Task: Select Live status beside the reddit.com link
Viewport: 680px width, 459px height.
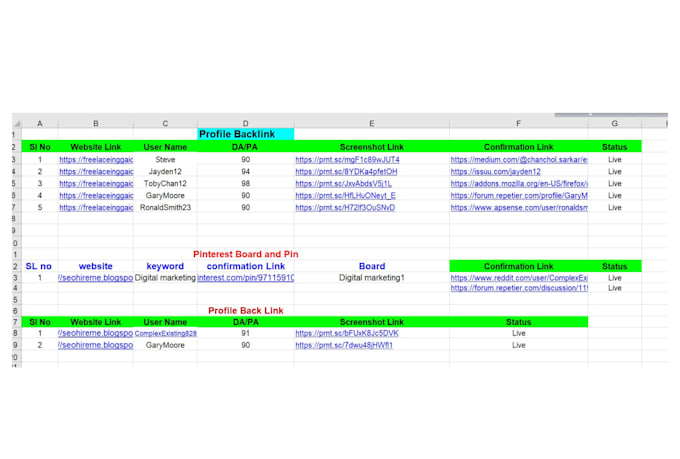Action: [615, 278]
